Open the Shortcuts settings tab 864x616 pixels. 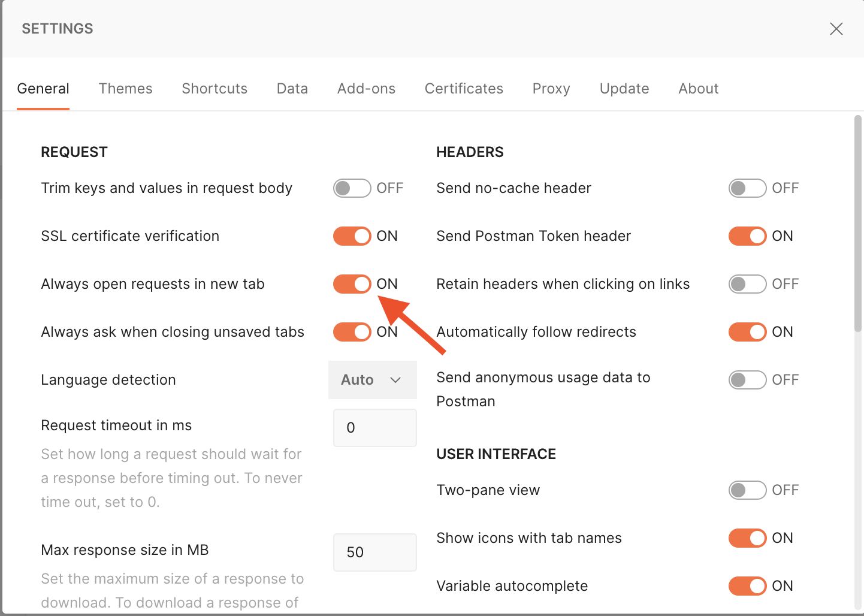[x=214, y=88]
